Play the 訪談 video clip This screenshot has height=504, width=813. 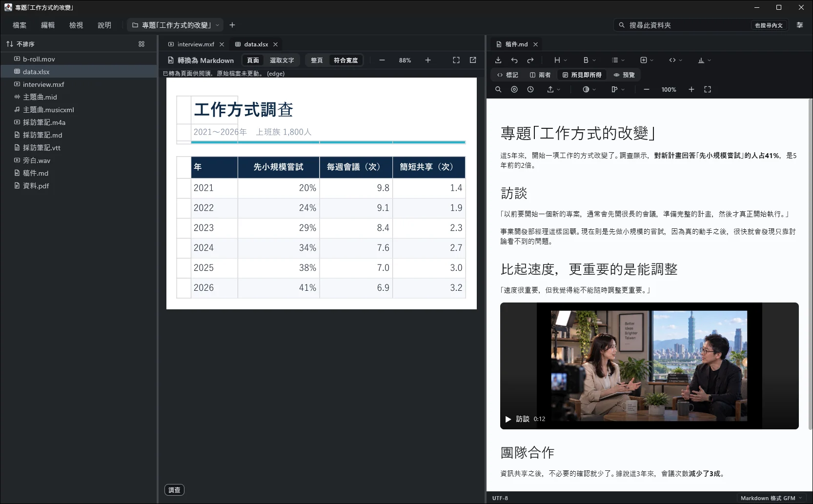pyautogui.click(x=508, y=419)
